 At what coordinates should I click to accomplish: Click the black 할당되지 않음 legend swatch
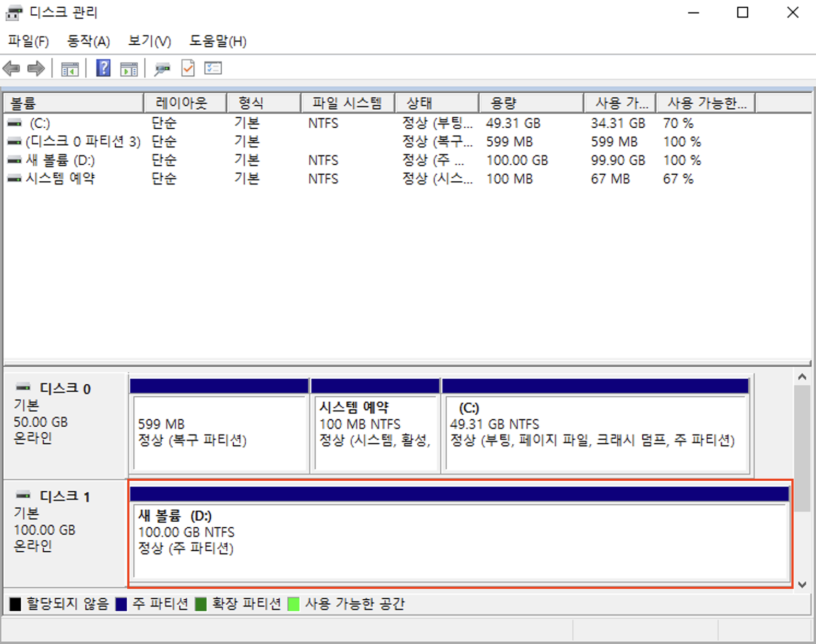pyautogui.click(x=15, y=604)
